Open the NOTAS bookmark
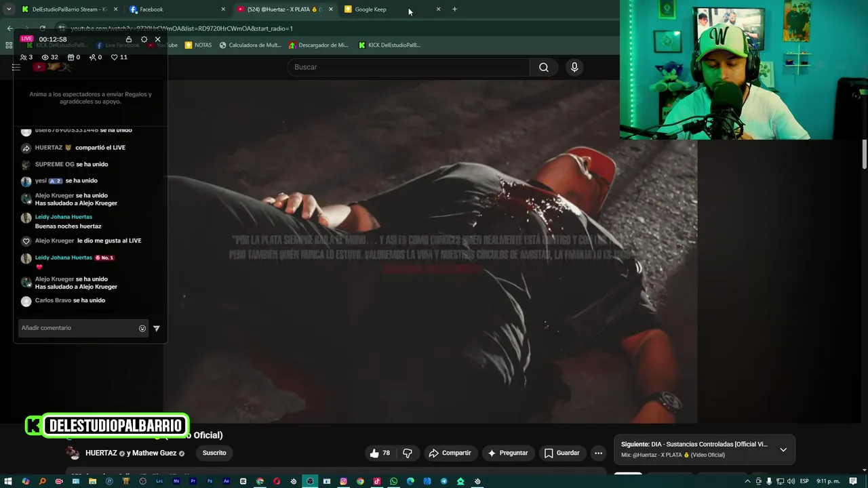The image size is (868, 488). tap(199, 45)
